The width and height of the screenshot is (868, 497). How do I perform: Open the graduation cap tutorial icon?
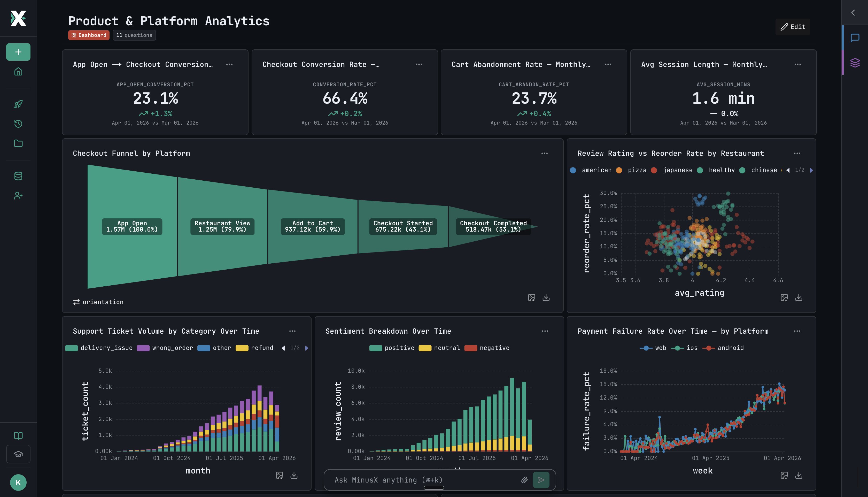(x=18, y=454)
